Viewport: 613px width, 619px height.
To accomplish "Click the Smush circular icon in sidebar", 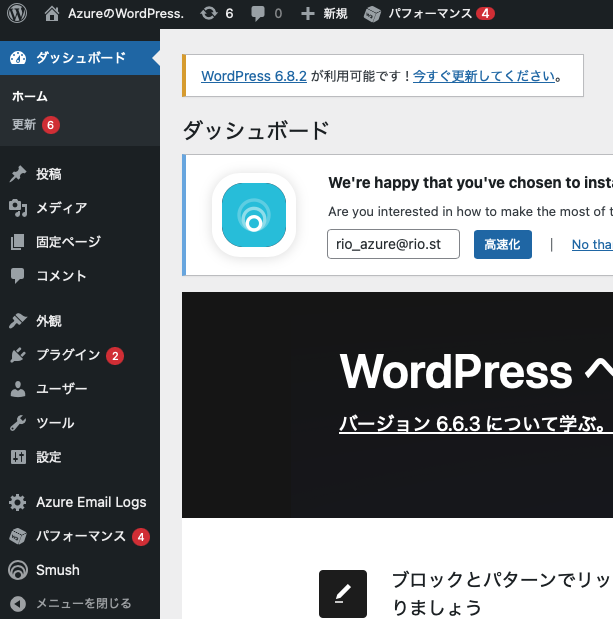I will click(18, 570).
